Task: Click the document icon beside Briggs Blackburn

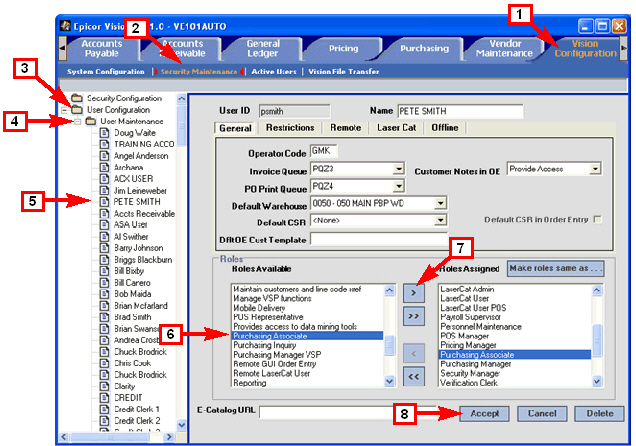Action: [105, 259]
